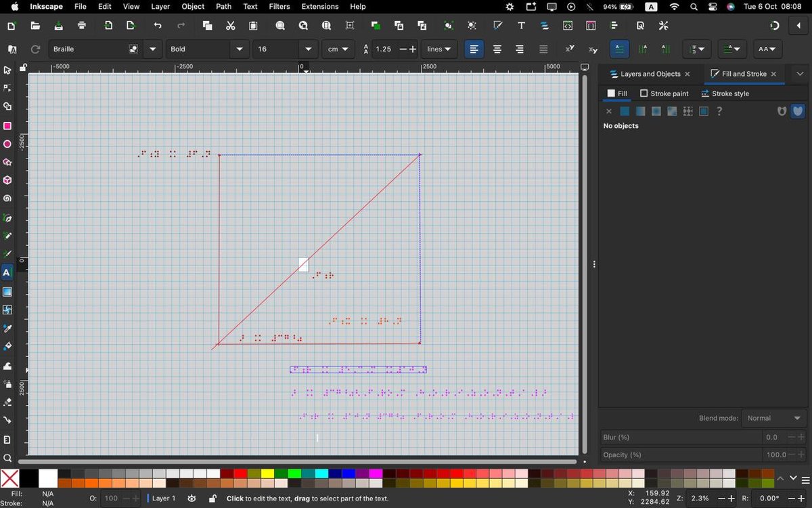The image size is (812, 508).
Task: Toggle layer lock in status bar
Action: (x=212, y=499)
